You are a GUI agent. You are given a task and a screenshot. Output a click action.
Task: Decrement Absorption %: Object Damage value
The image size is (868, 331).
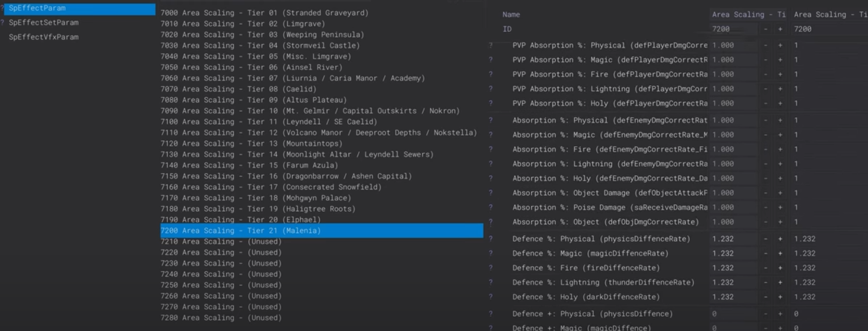(765, 193)
